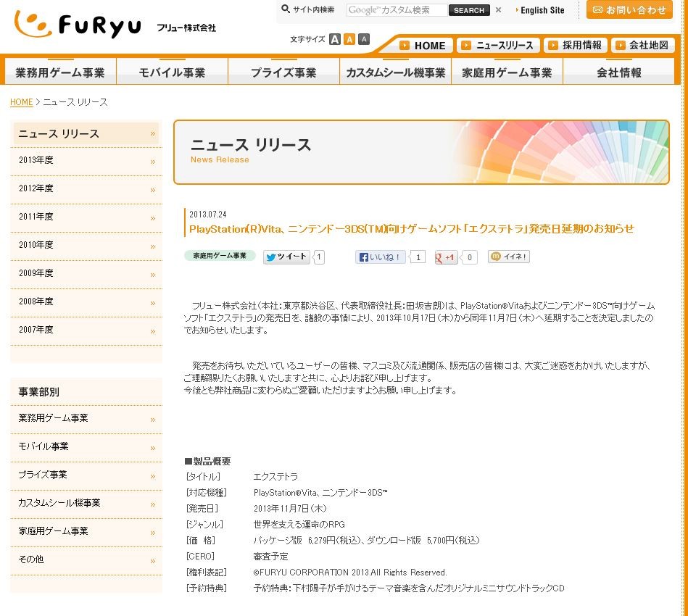Screen dimensions: 688x616
Task: Click the CERO value 審査予定
Action: pos(270,557)
